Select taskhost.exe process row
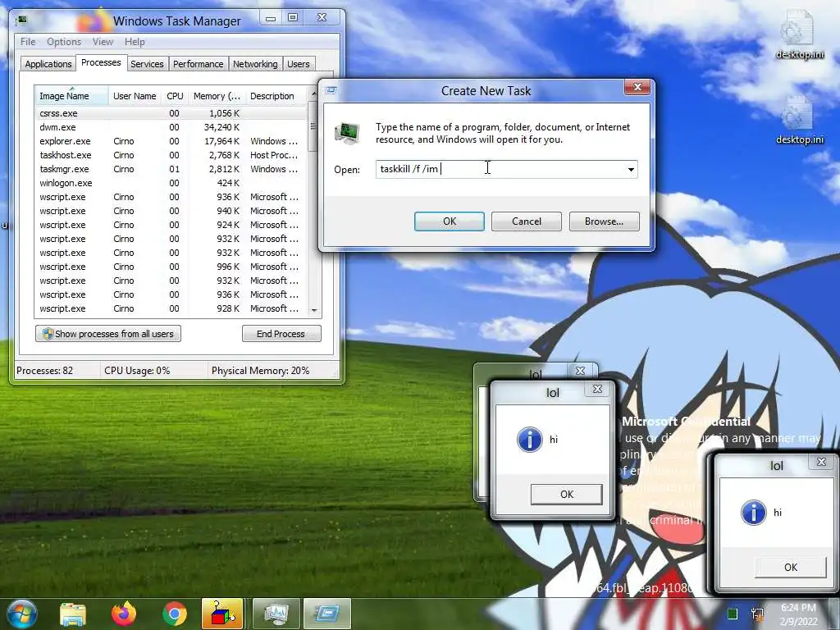Screen dimensions: 840x630 [171, 155]
